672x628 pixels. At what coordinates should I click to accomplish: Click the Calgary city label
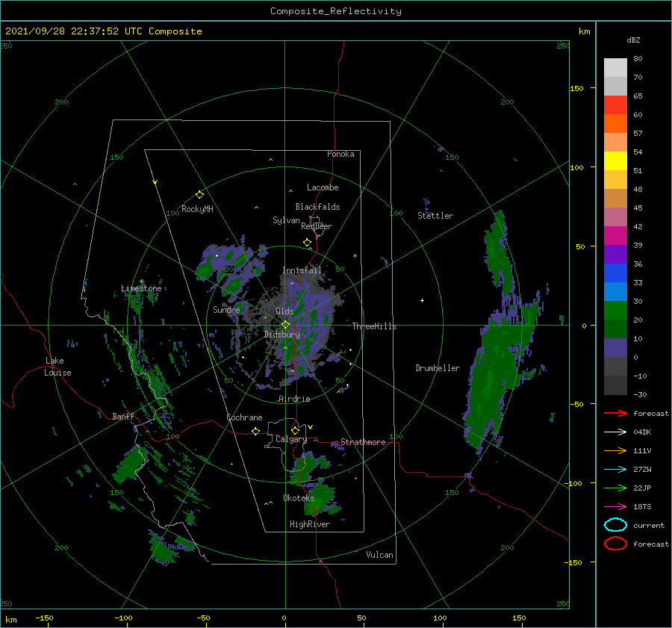coord(291,439)
